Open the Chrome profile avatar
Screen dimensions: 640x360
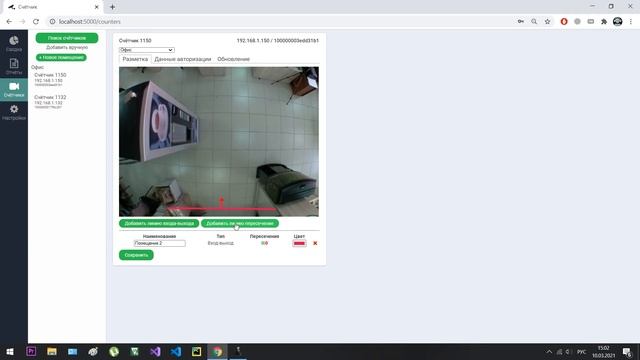[618, 22]
